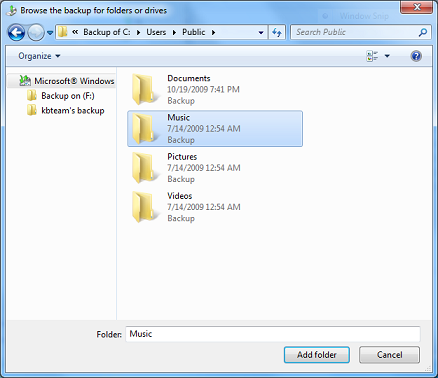Viewport: 438px width, 378px height.
Task: Click the folder icon in address bar
Action: 63,32
